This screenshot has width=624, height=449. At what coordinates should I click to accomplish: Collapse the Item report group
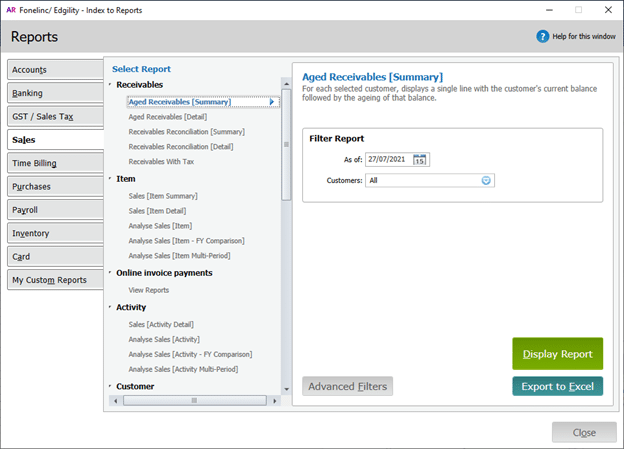[x=109, y=179]
